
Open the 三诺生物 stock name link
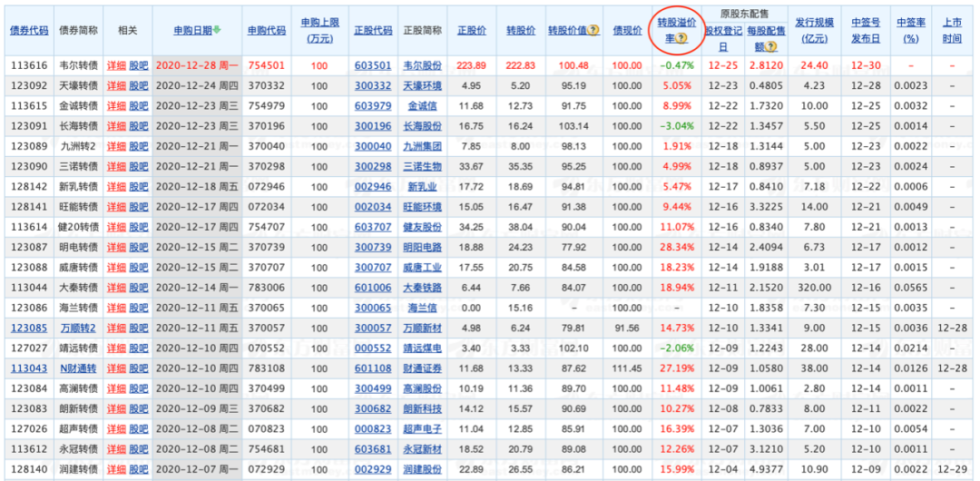[423, 166]
